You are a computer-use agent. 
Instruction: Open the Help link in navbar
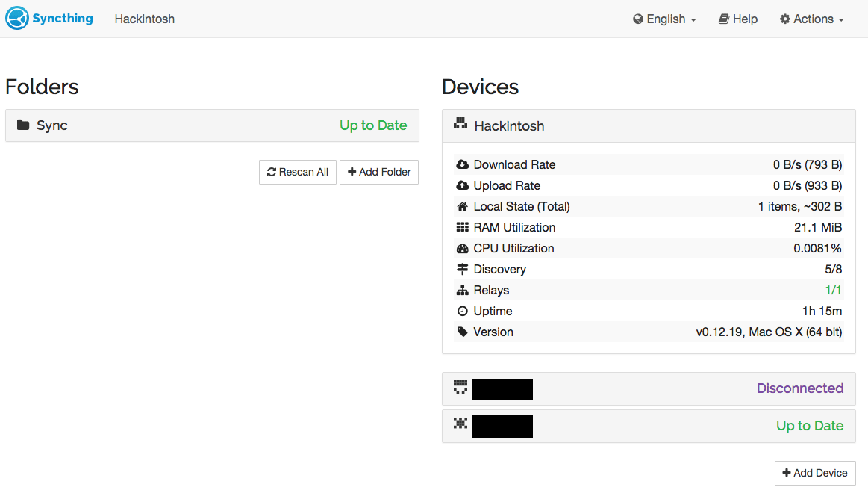click(x=738, y=19)
